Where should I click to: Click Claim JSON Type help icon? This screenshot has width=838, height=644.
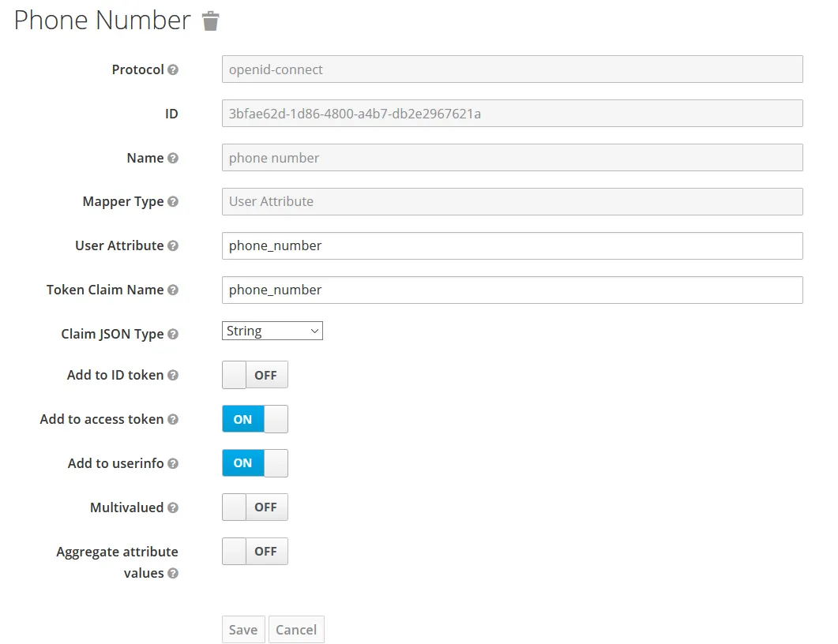point(173,334)
